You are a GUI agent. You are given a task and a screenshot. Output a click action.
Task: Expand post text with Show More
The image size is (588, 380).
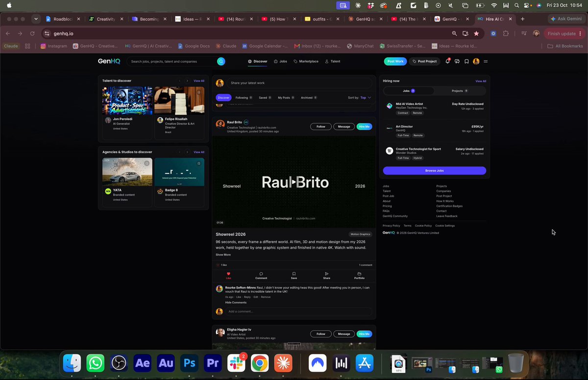[223, 254]
